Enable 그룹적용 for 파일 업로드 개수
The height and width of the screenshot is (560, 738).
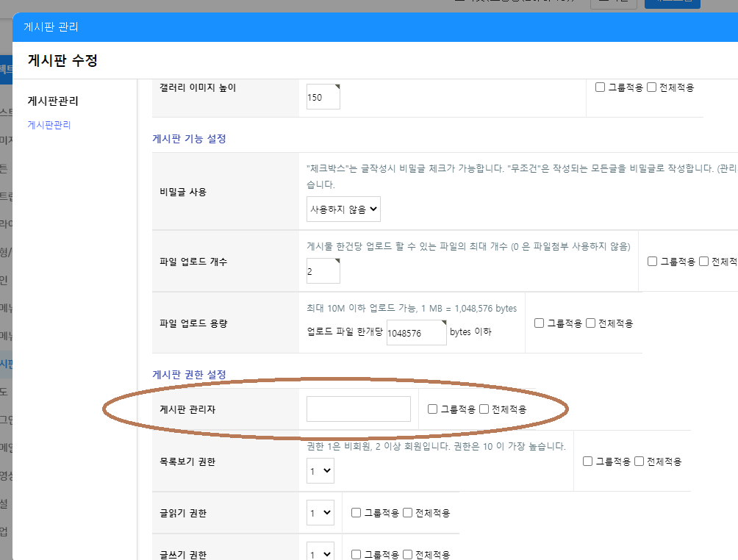653,261
